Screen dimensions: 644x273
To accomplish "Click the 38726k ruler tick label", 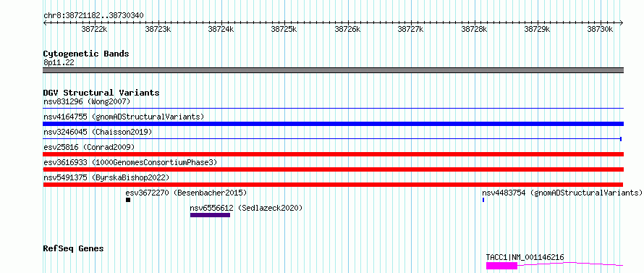I will click(x=347, y=29).
